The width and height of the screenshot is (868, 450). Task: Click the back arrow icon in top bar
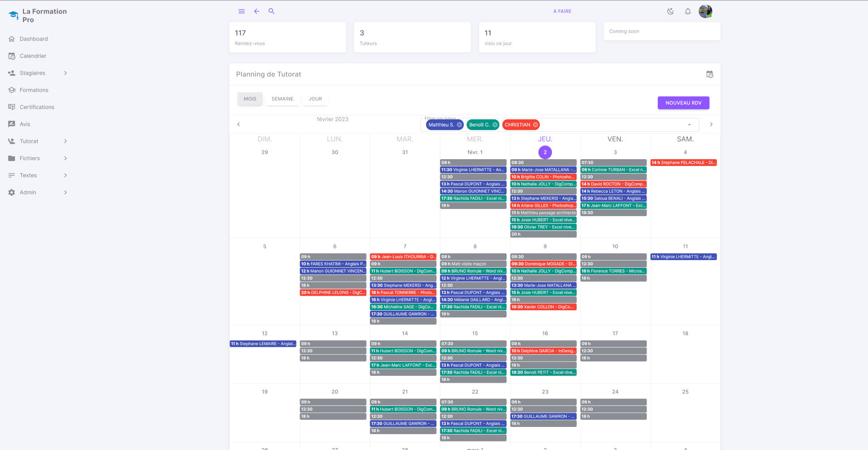point(256,11)
